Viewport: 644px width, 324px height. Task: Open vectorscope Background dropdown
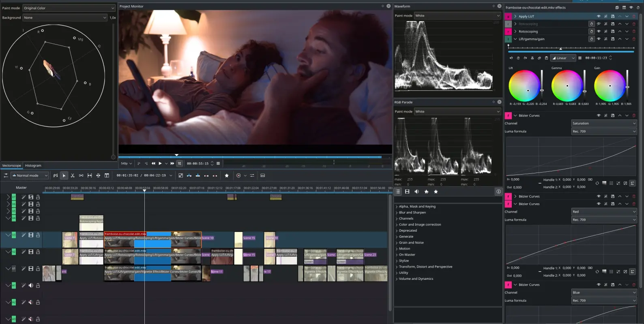pos(65,18)
